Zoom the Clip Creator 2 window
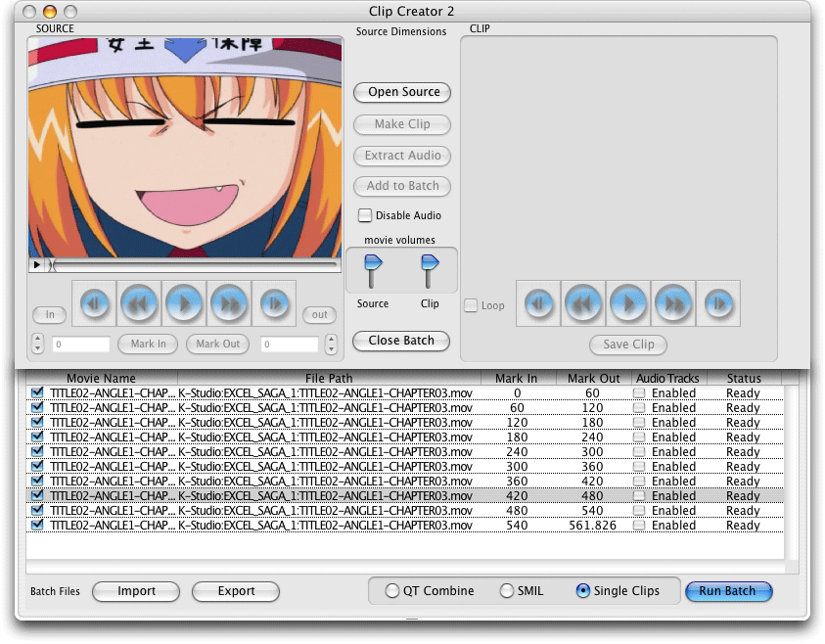 click(70, 11)
